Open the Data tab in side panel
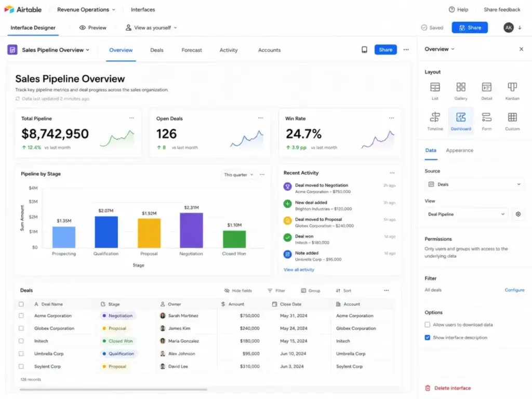 431,150
